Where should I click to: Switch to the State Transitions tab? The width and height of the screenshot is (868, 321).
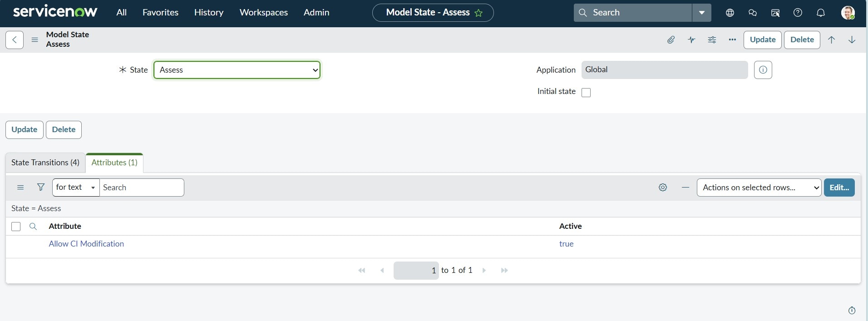tap(45, 163)
